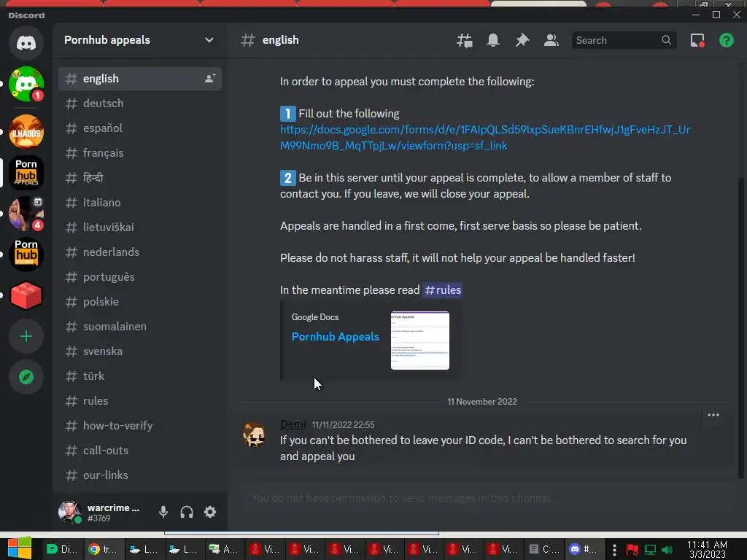The height and width of the screenshot is (560, 747).
Task: Open the green help question mark icon
Action: 726,41
